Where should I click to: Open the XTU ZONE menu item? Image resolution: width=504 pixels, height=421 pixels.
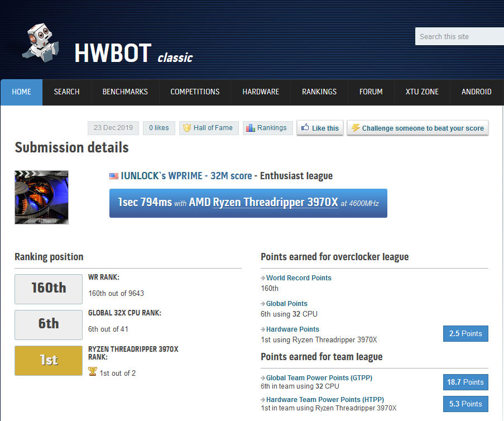(422, 92)
